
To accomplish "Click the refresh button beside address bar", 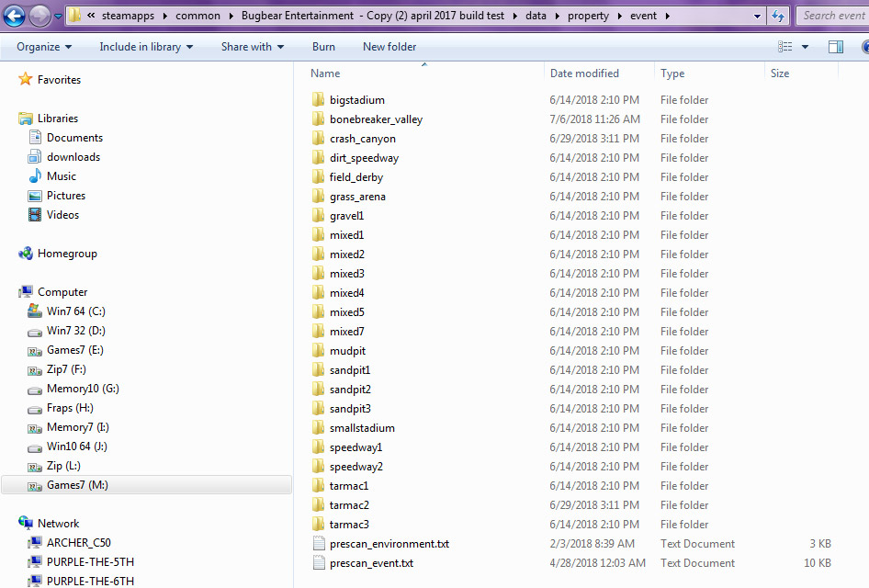I will pos(778,16).
